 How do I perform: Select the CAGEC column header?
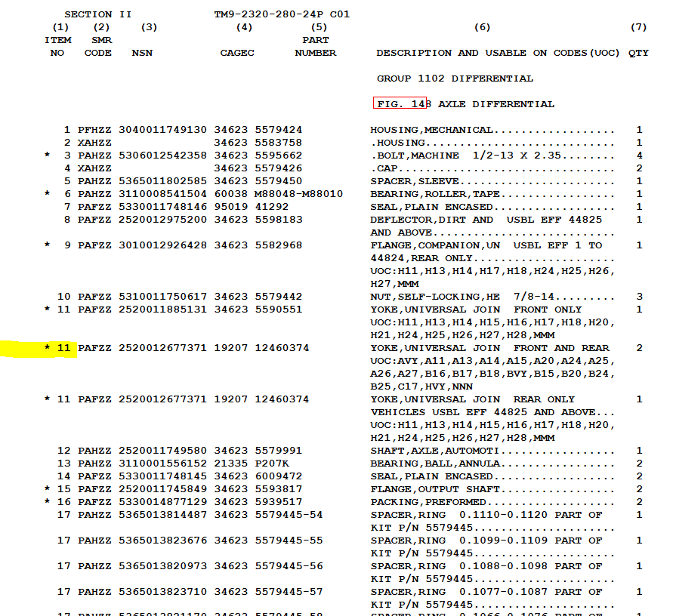[237, 53]
